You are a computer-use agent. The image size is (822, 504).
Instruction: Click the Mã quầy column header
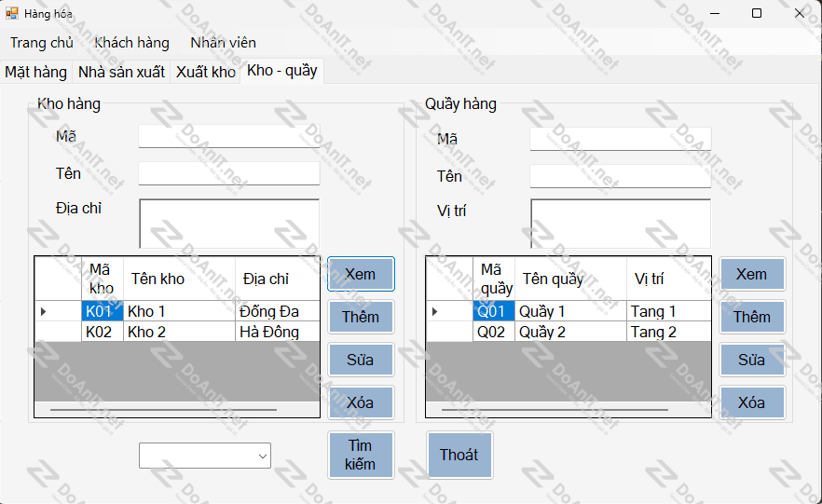tap(494, 279)
